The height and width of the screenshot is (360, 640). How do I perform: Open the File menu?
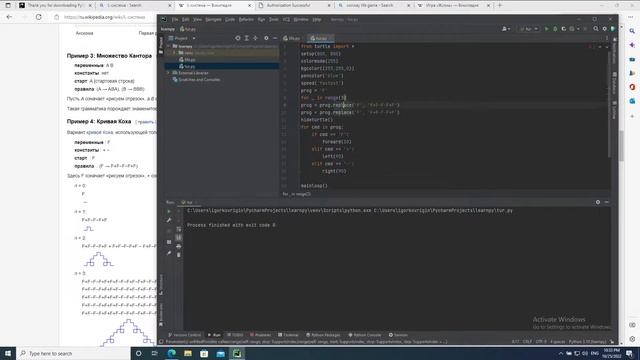click(x=175, y=19)
